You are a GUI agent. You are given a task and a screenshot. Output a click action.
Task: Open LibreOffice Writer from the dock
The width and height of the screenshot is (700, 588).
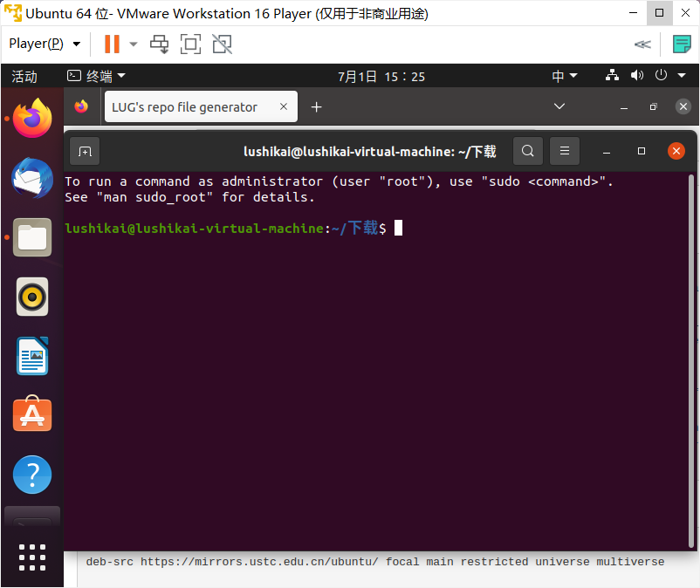[x=32, y=356]
